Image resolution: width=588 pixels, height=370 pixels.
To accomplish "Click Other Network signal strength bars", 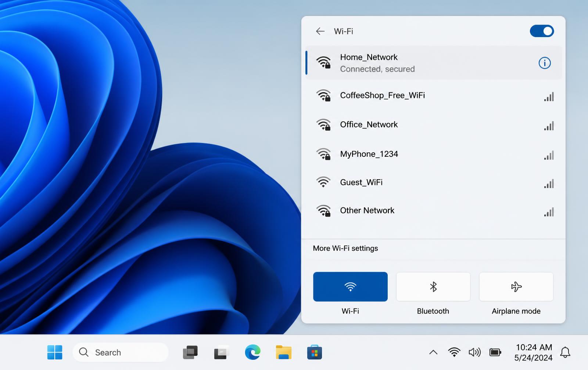I will click(x=549, y=212).
